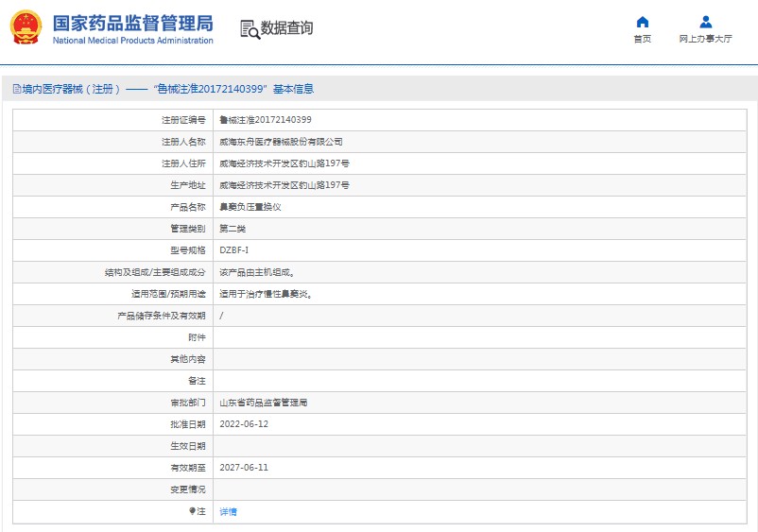Click approval date 2022-06-12
Image resolution: width=758 pixels, height=532 pixels.
(x=244, y=424)
